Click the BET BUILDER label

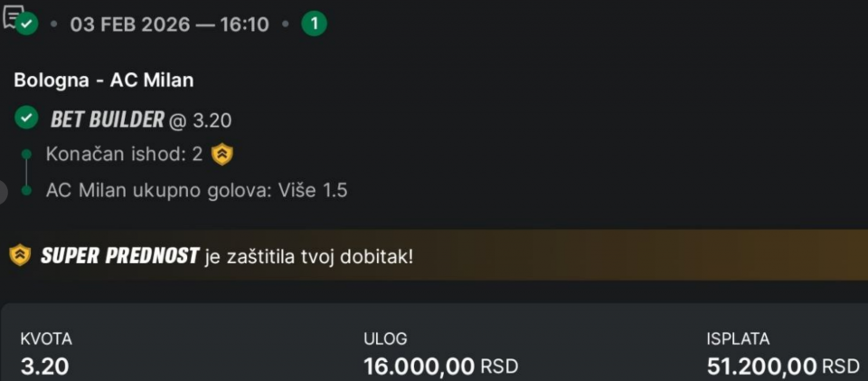[x=108, y=119]
